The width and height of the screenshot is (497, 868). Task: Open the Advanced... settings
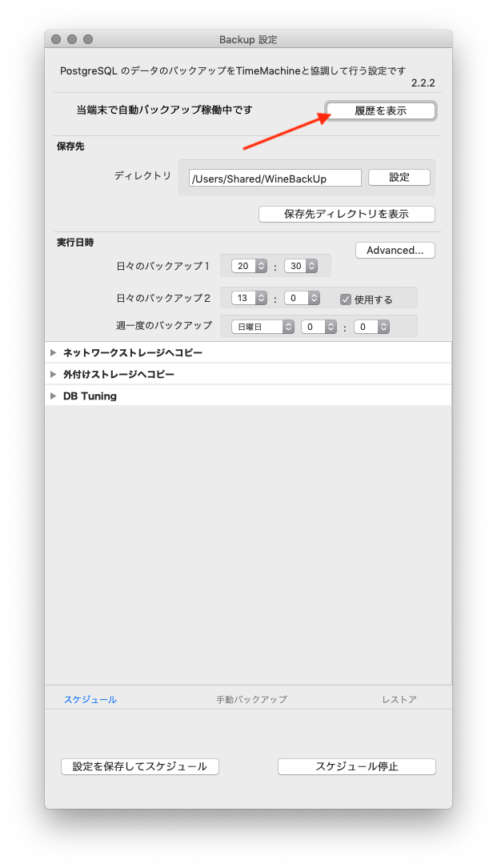pyautogui.click(x=395, y=251)
